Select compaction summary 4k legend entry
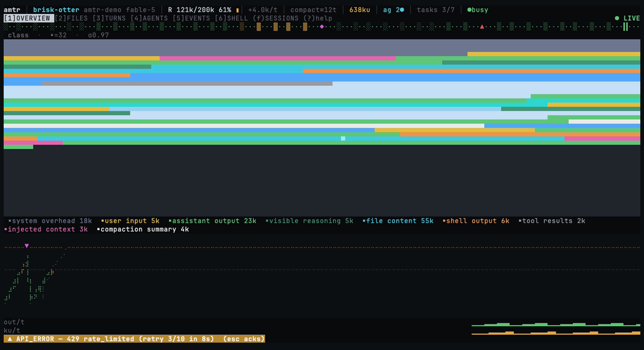The image size is (644, 350). click(143, 229)
